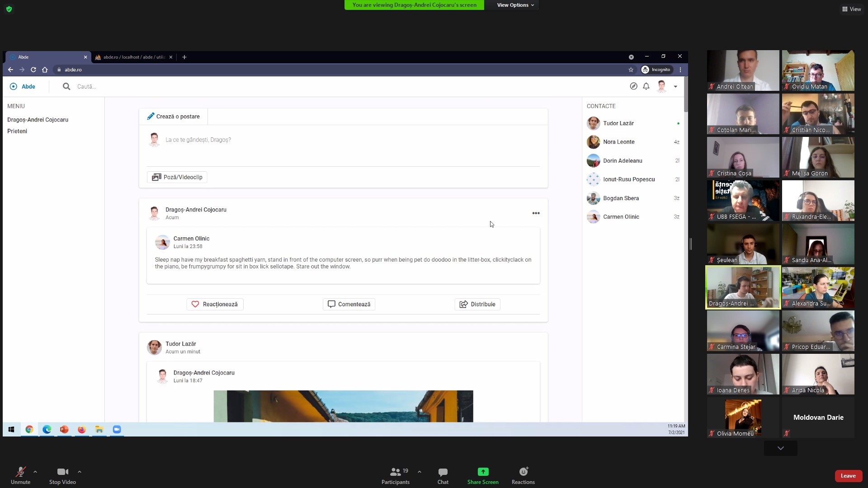Toggle the gallery View layout

point(851,9)
